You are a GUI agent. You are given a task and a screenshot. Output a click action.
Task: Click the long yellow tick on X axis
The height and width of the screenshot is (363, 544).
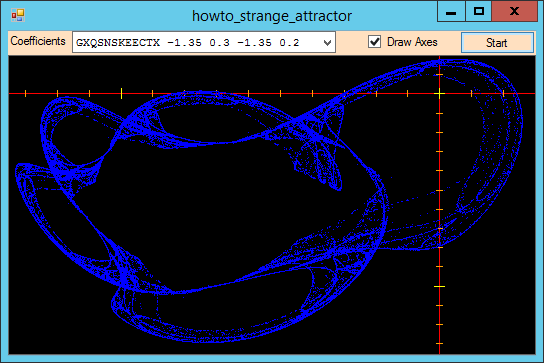(121, 93)
